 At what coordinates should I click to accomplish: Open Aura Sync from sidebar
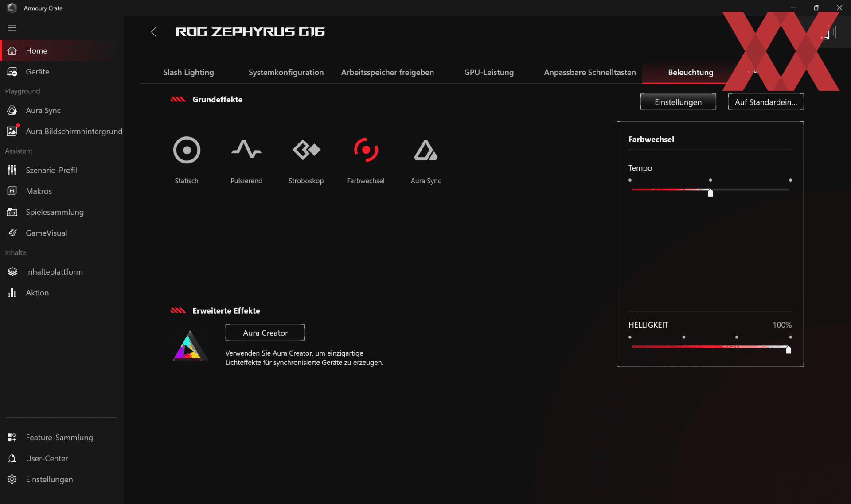coord(61,111)
